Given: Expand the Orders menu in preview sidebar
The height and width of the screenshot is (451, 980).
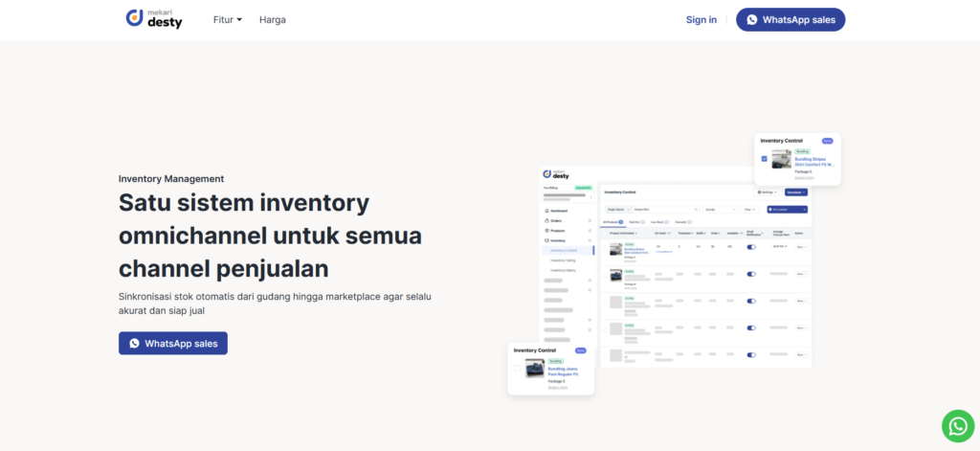Looking at the screenshot, I should click(x=590, y=221).
